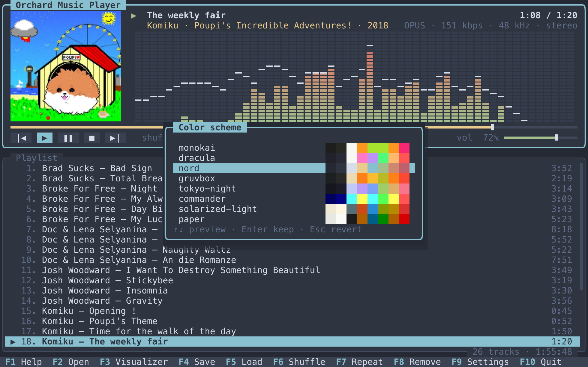Click F4 Save in bottom bar
Screen dimensions: 588x367
(x=197, y=362)
